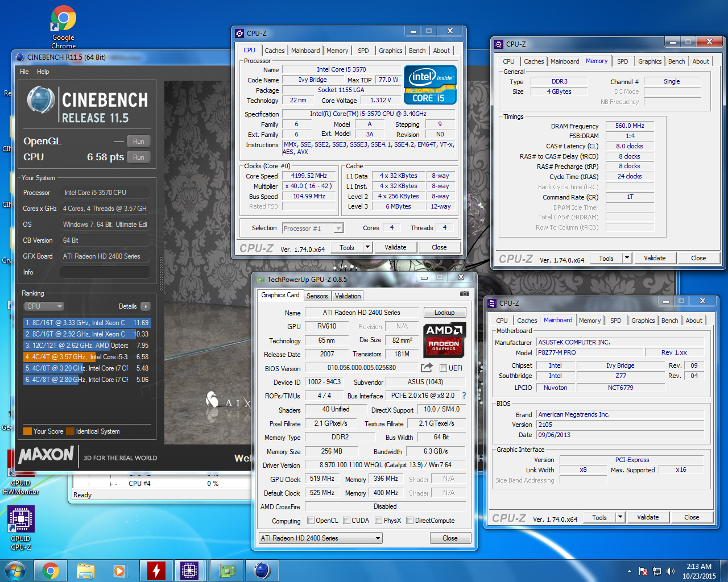Viewport: 728px width, 582px height.
Task: Toggle the UEFI checkbox in GPU-Z
Action: (443, 368)
